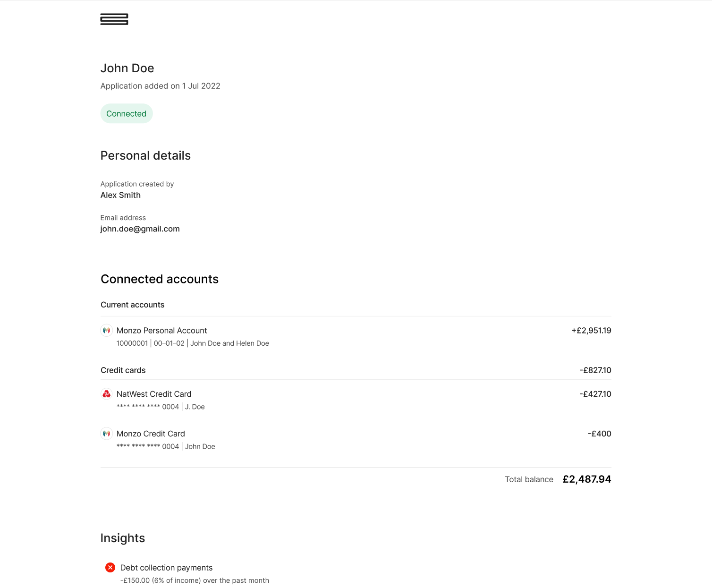This screenshot has height=588, width=712.
Task: Click the Current accounts section header
Action: pyautogui.click(x=133, y=305)
